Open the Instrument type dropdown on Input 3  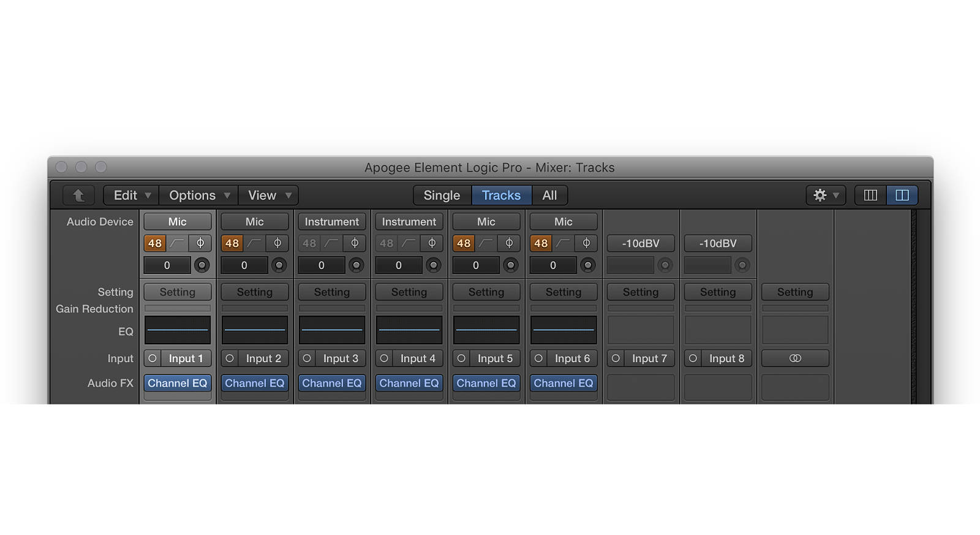[x=332, y=222]
